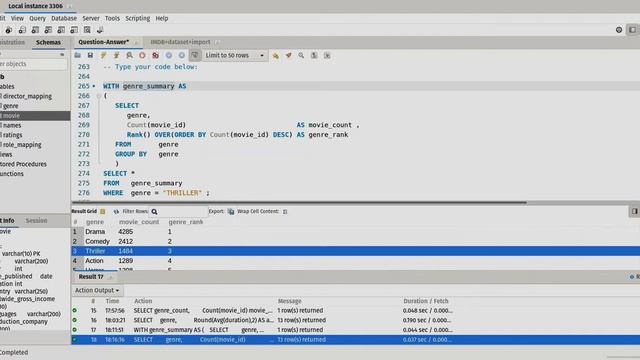Open preferences gear icon at top right
640x360 pixels.
coord(619,30)
